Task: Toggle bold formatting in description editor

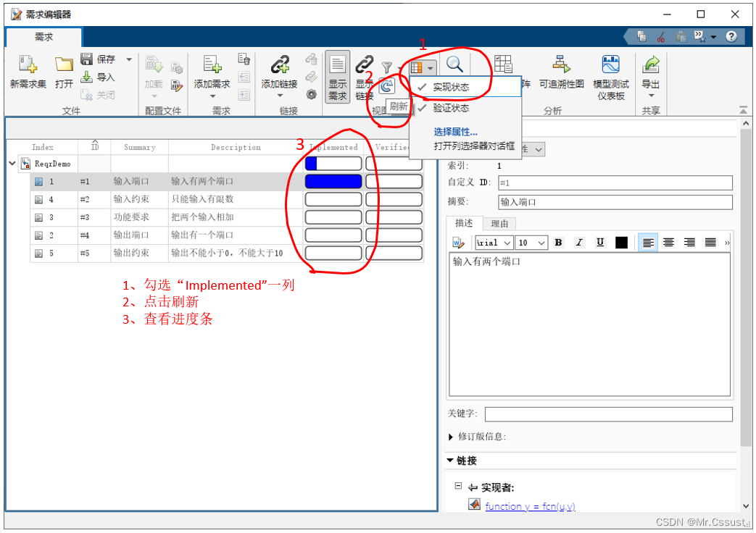Action: click(558, 243)
